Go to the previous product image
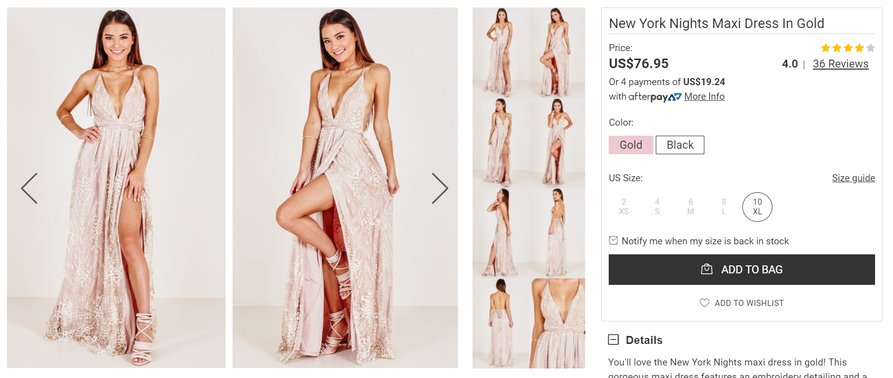893x378 pixels. tap(29, 188)
